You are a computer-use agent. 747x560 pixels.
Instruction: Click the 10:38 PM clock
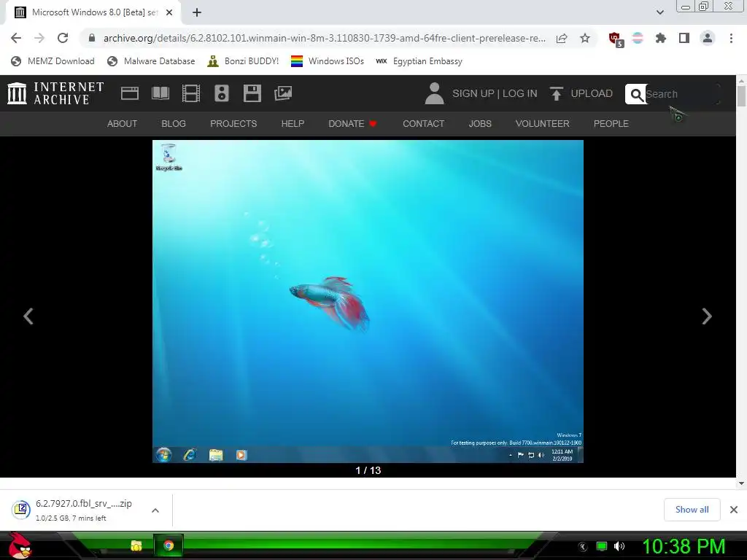click(684, 546)
